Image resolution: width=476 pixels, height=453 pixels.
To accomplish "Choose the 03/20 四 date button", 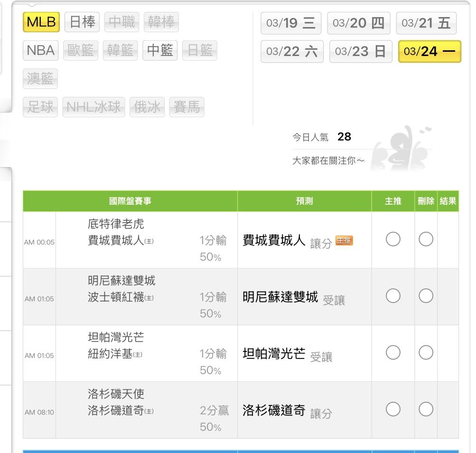I will coord(358,23).
